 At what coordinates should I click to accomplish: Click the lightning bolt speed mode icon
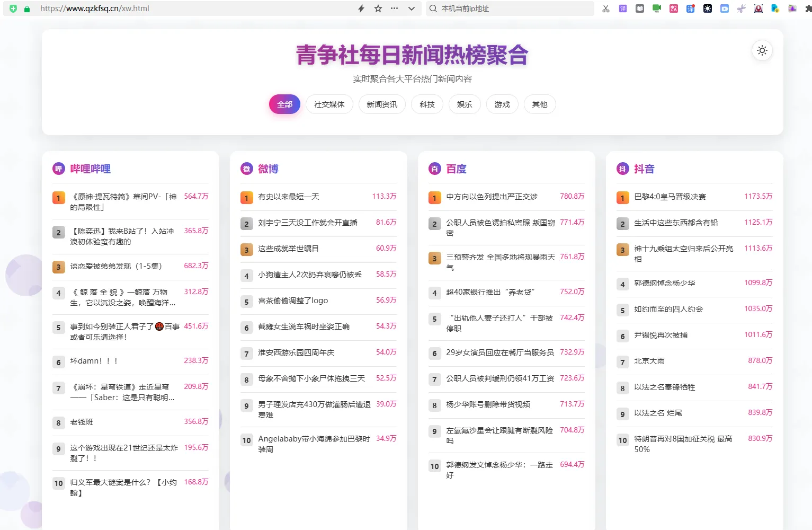[361, 8]
